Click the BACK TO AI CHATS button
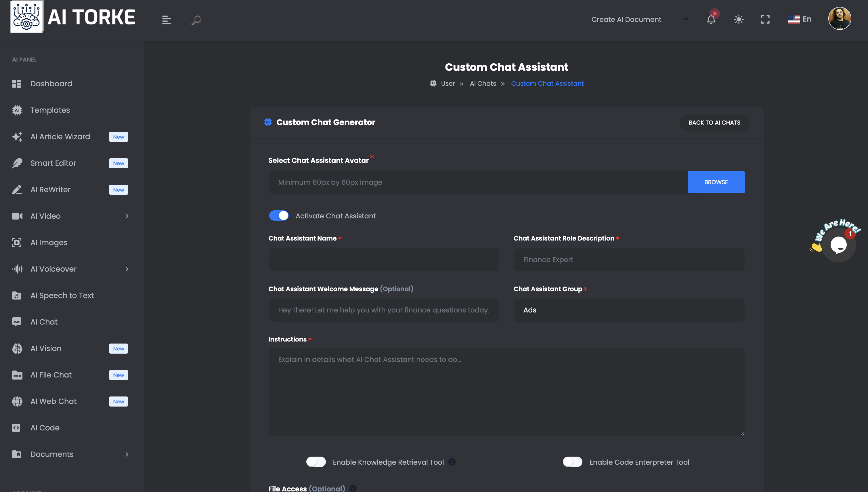The width and height of the screenshot is (868, 492). (714, 122)
